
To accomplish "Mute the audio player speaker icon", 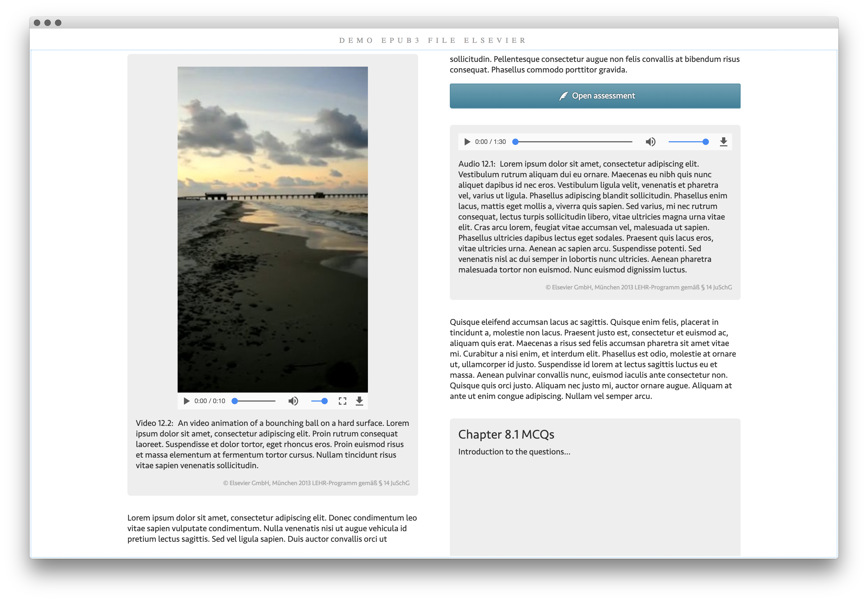I will [650, 142].
